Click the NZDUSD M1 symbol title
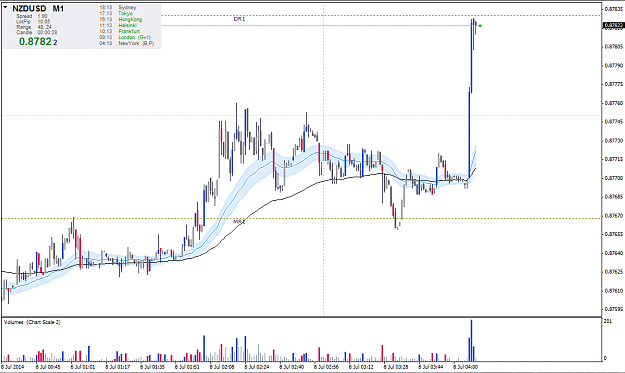Screen dimensions: 625x373 pyautogui.click(x=38, y=8)
